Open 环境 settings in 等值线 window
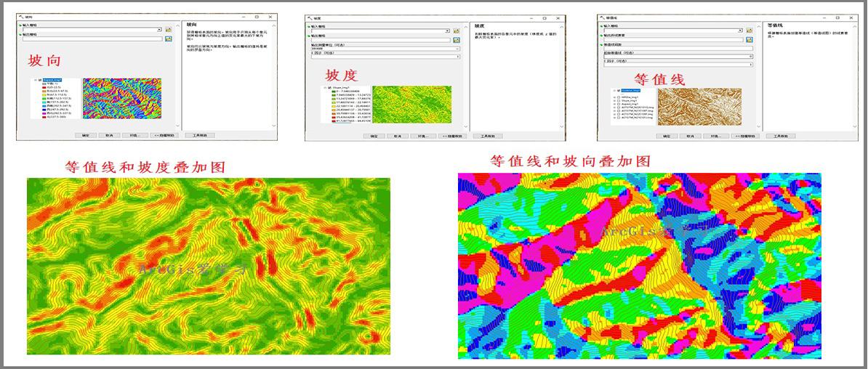Screen dimensions: 868x369 (716, 136)
